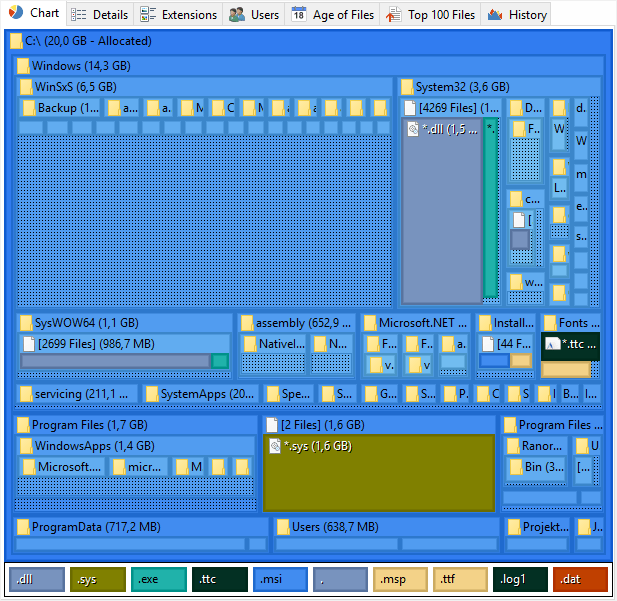Click the .dat legend color swatch

coord(580,579)
